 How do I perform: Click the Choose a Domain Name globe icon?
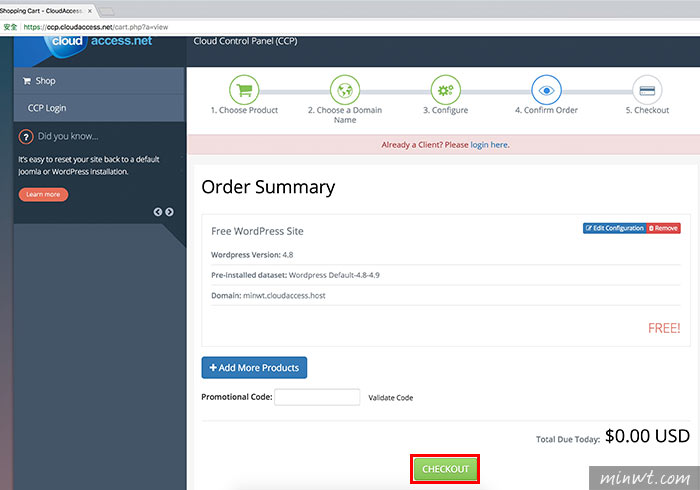coord(345,90)
